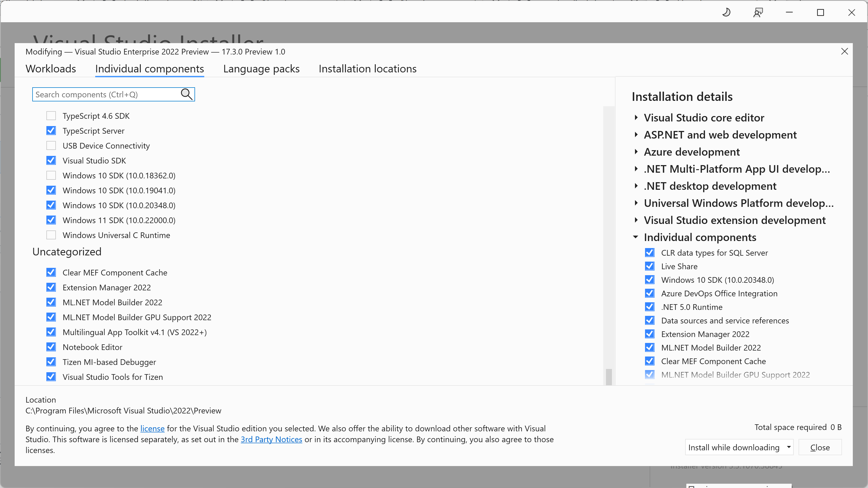This screenshot has height=488, width=868.
Task: Uncheck the Notebook Editor component
Action: coord(51,347)
